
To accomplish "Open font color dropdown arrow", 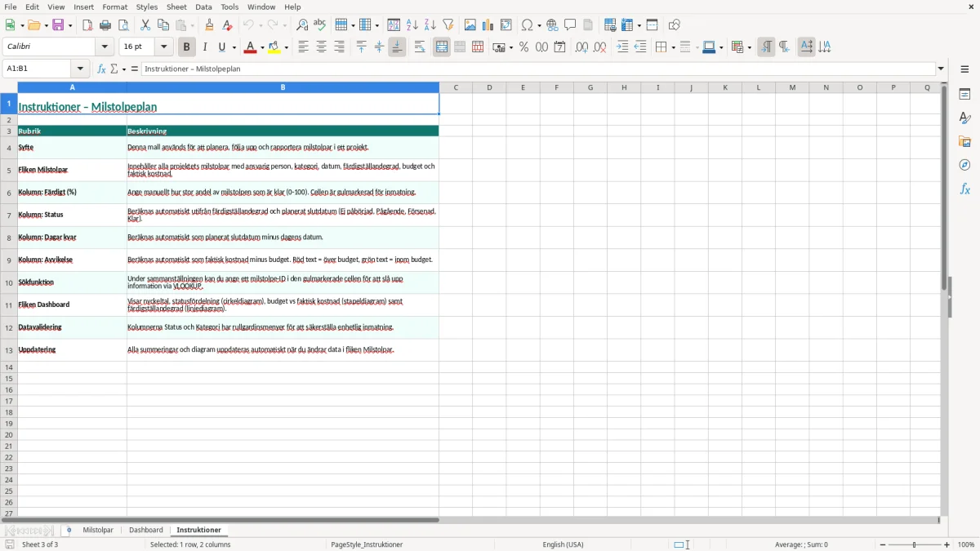I will coord(262,47).
